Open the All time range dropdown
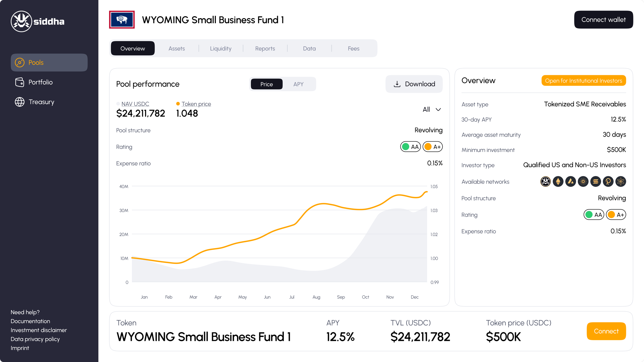This screenshot has height=362, width=644. [432, 109]
